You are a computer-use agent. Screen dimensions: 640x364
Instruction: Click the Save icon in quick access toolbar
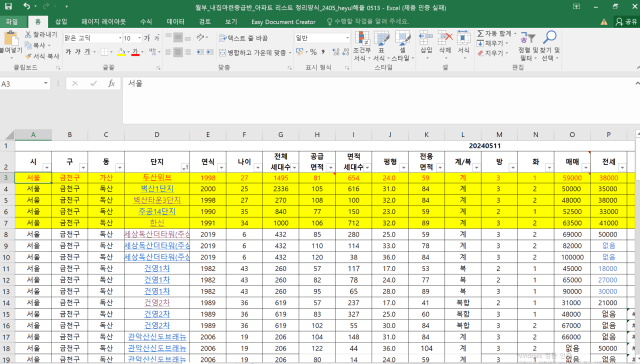[8, 6]
